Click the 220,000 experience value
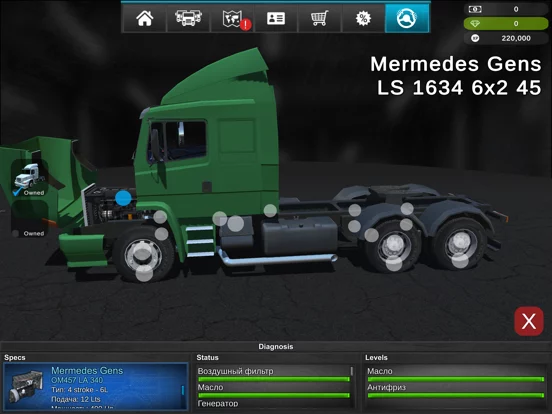This screenshot has width=552, height=414. [516, 38]
